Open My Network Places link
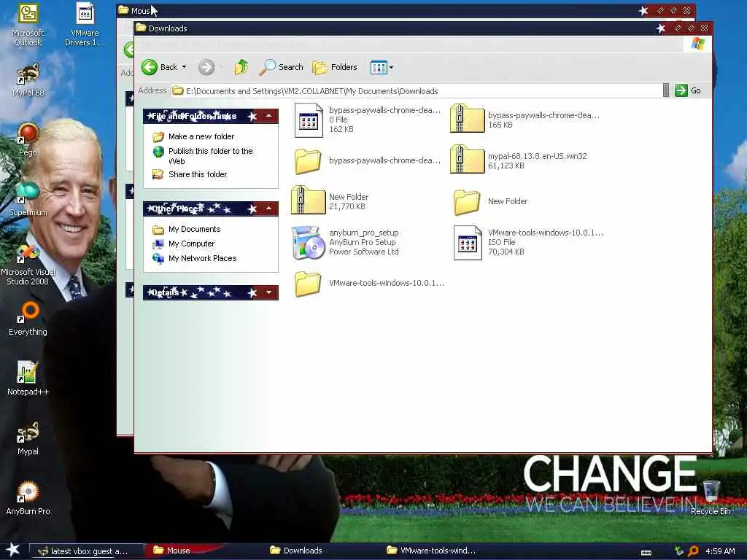Viewport: 747px width, 560px height. pyautogui.click(x=203, y=258)
